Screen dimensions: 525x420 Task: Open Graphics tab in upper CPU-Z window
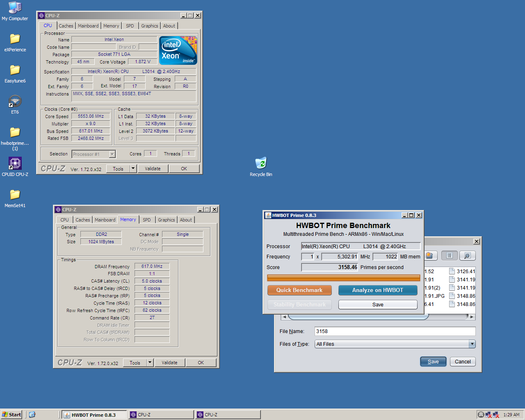pyautogui.click(x=150, y=26)
